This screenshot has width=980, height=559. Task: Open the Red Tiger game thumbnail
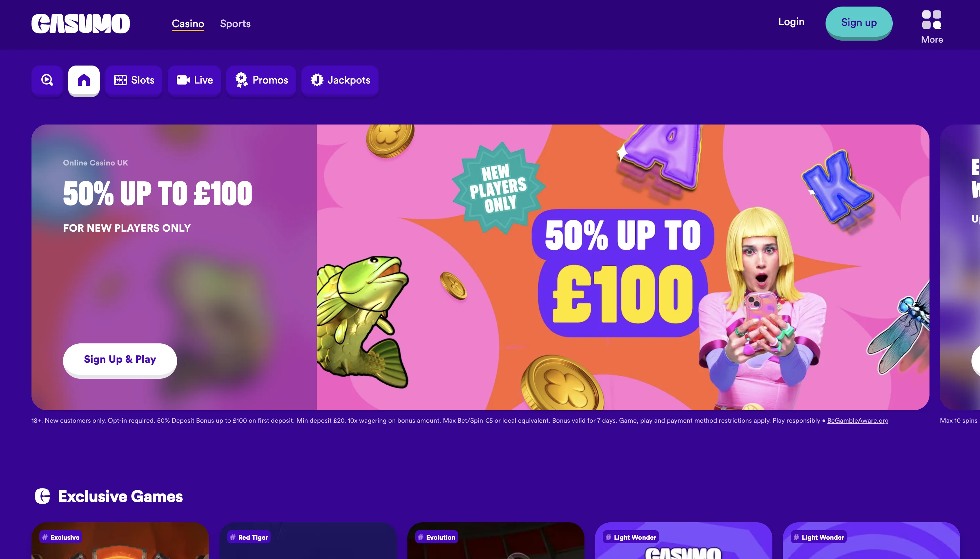click(308, 541)
